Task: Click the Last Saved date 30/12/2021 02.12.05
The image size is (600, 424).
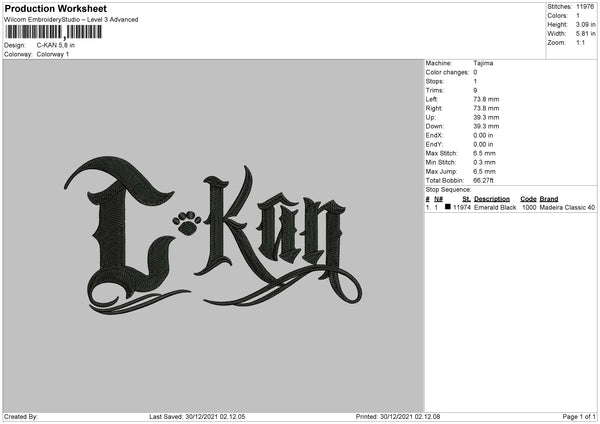Action: pos(215,417)
